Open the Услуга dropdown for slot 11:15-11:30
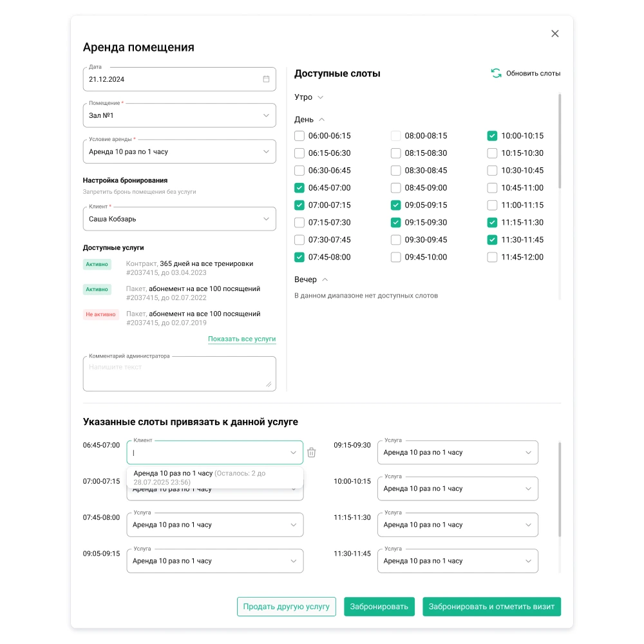Viewport: 644px width, 644px height. [457, 524]
